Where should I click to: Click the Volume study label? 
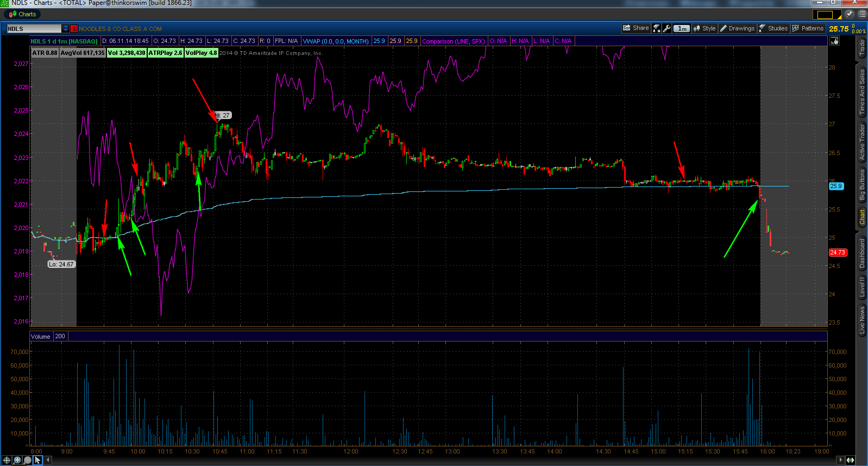pyautogui.click(x=41, y=336)
